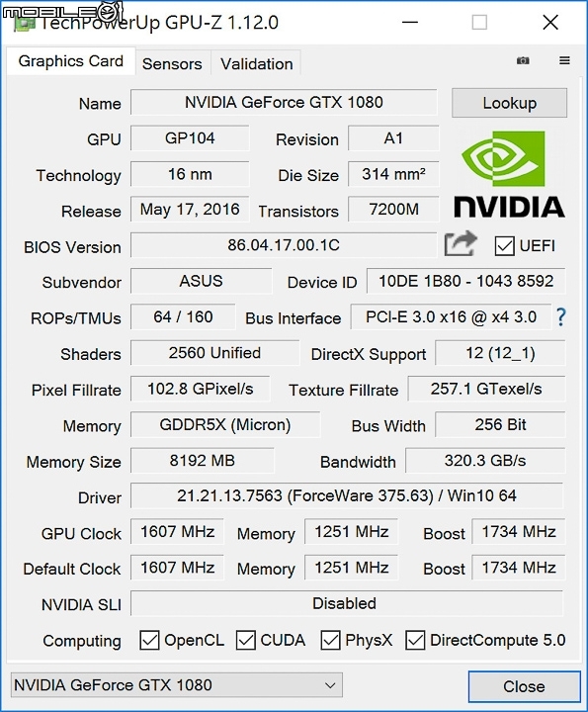The height and width of the screenshot is (712, 588).
Task: Open the NVIDIA GeForce GTX 1080 combo box
Action: point(177,685)
